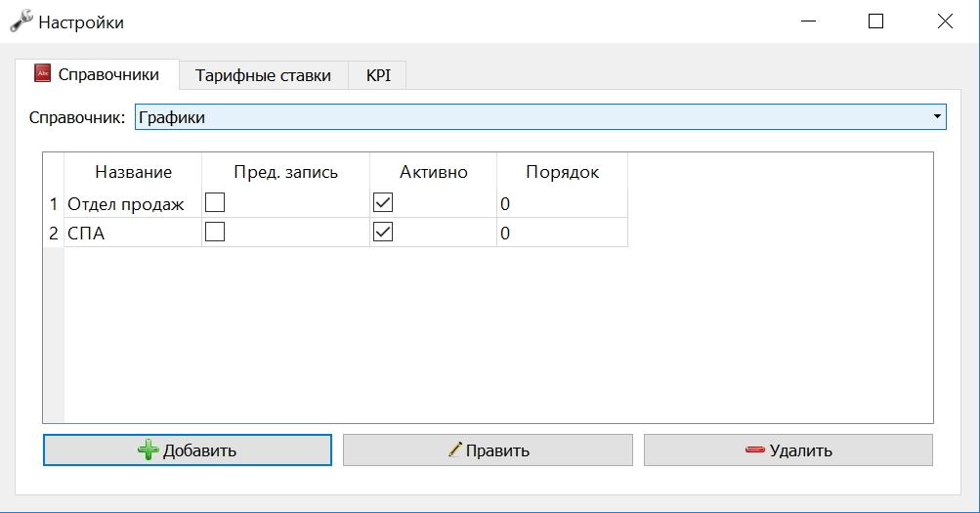Select row header number 1
This screenshot has height=513, width=980.
[53, 203]
